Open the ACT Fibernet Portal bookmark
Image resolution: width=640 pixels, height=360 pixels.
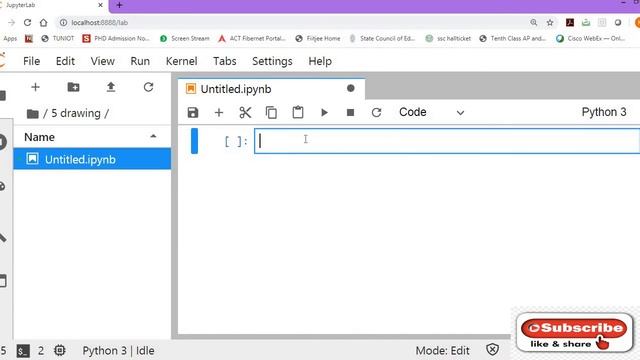click(x=252, y=38)
